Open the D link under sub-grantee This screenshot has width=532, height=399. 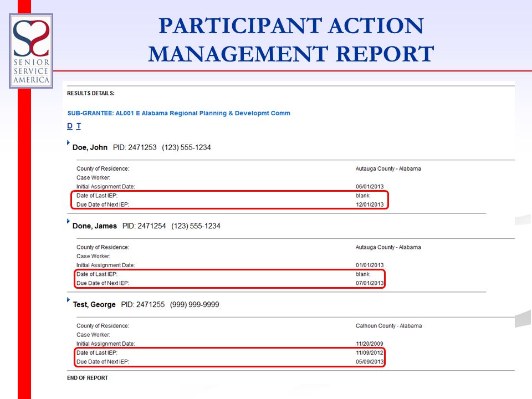(70, 126)
